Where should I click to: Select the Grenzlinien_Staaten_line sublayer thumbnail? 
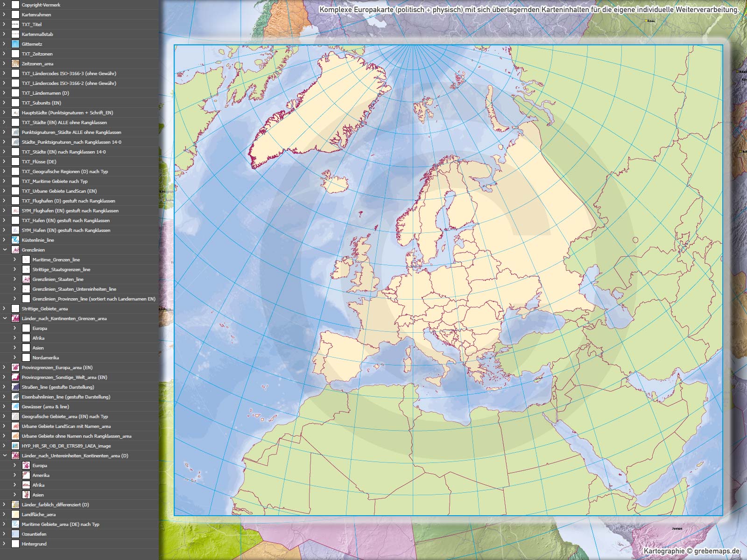pos(26,279)
